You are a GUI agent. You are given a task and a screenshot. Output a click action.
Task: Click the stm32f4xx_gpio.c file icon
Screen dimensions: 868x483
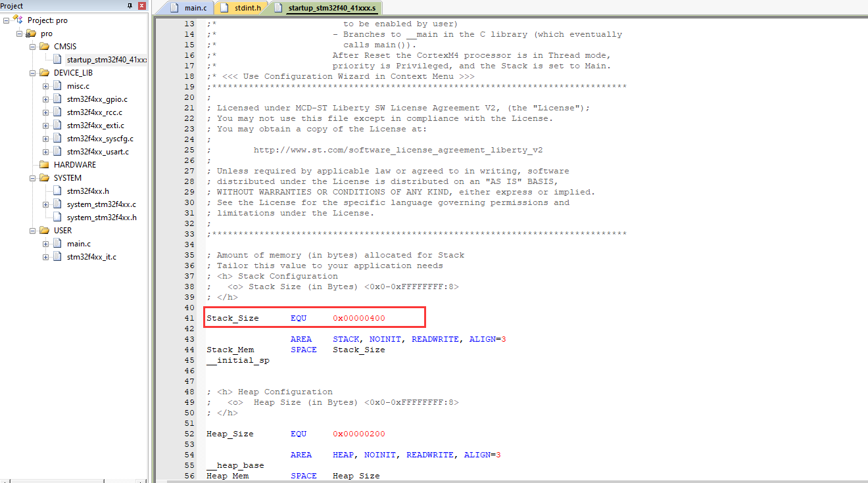(x=57, y=99)
